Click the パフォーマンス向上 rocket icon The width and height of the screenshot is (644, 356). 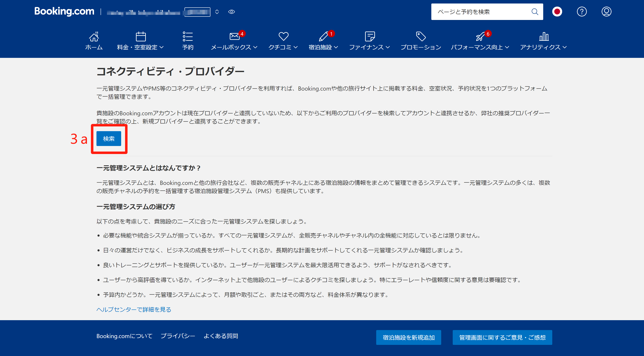[480, 36]
